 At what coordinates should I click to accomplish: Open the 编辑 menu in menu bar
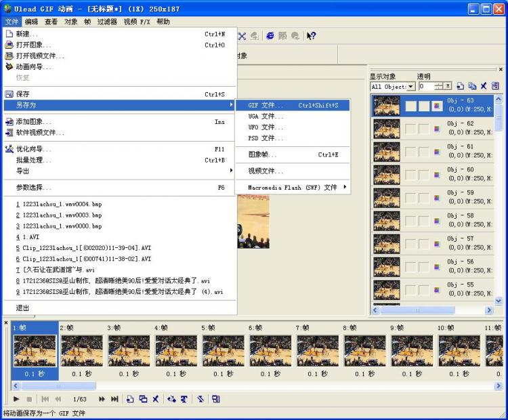click(31, 22)
